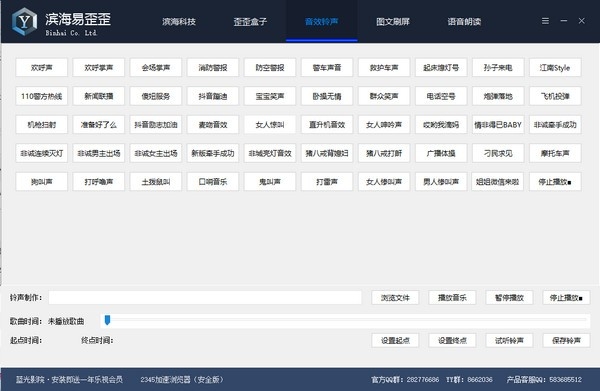Image resolution: width=600 pixels, height=391 pixels.
Task: Pause playback with 暂停播放 button
Action: (509, 298)
